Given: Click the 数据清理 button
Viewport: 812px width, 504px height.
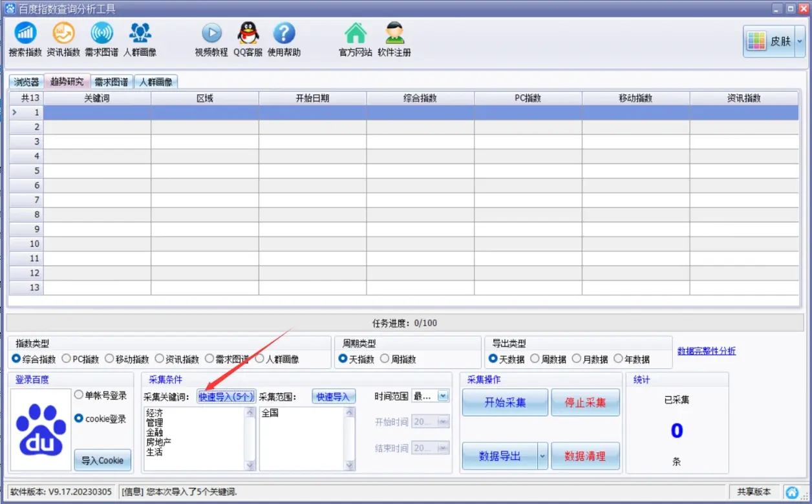Looking at the screenshot, I should (x=585, y=456).
